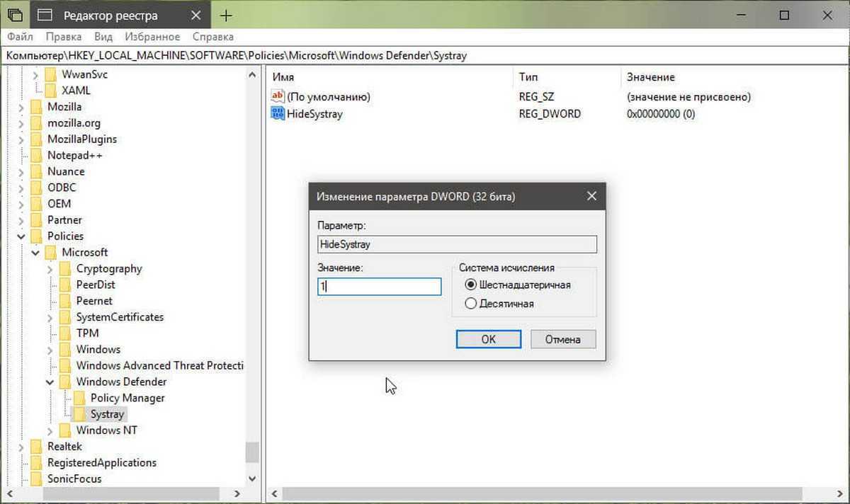This screenshot has height=504, width=850.
Task: Click the tab overview icon in titlebar
Action: (15, 15)
